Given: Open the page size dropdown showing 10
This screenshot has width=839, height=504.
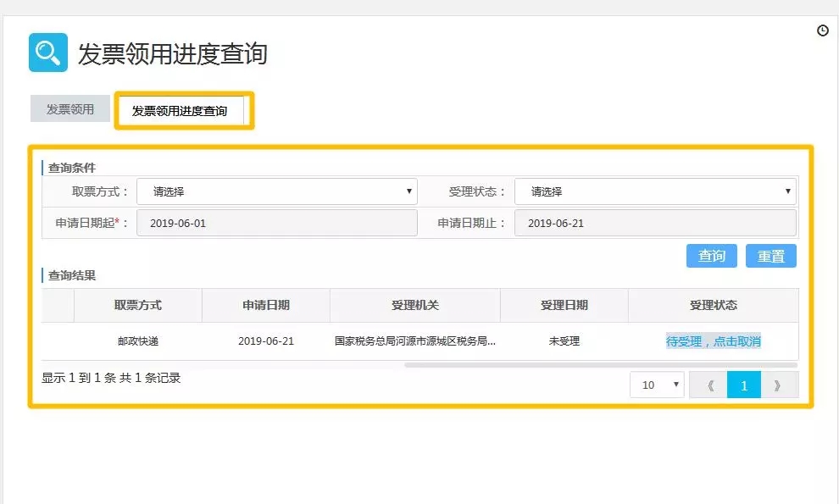Looking at the screenshot, I should click(x=656, y=385).
